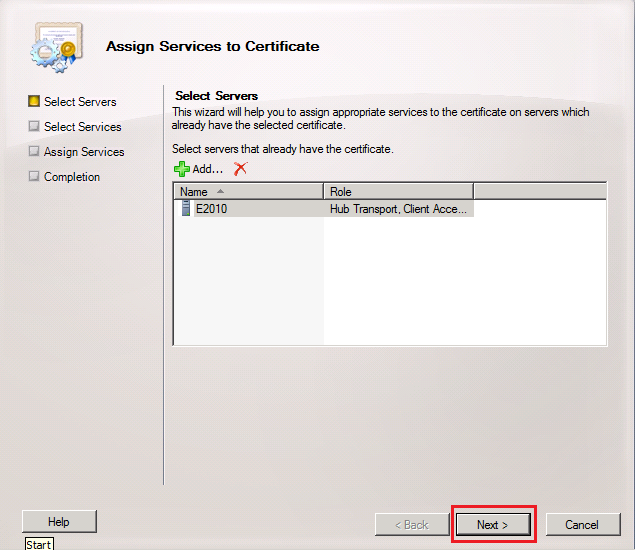
Task: Click the red X remove icon
Action: [x=240, y=169]
